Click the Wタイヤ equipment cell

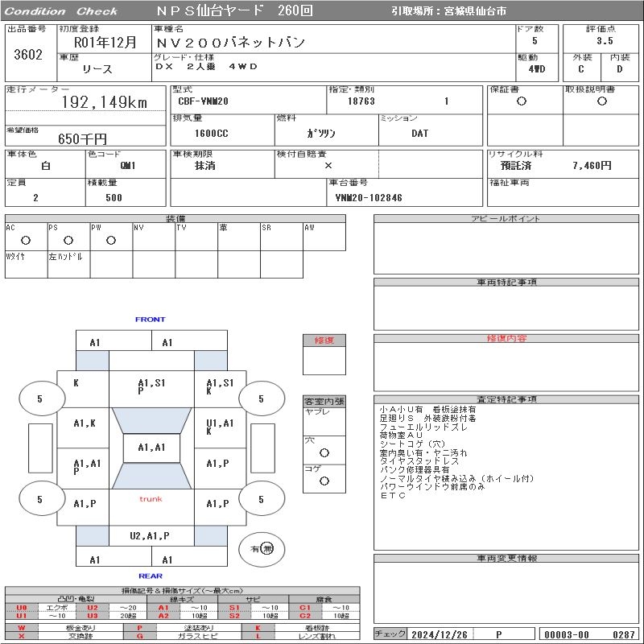click(x=27, y=265)
